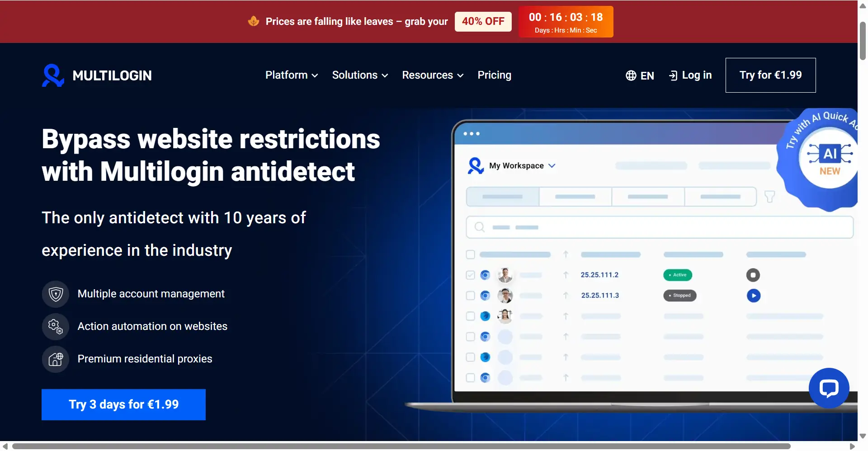
Task: Click the log in arrow icon
Action: [673, 75]
